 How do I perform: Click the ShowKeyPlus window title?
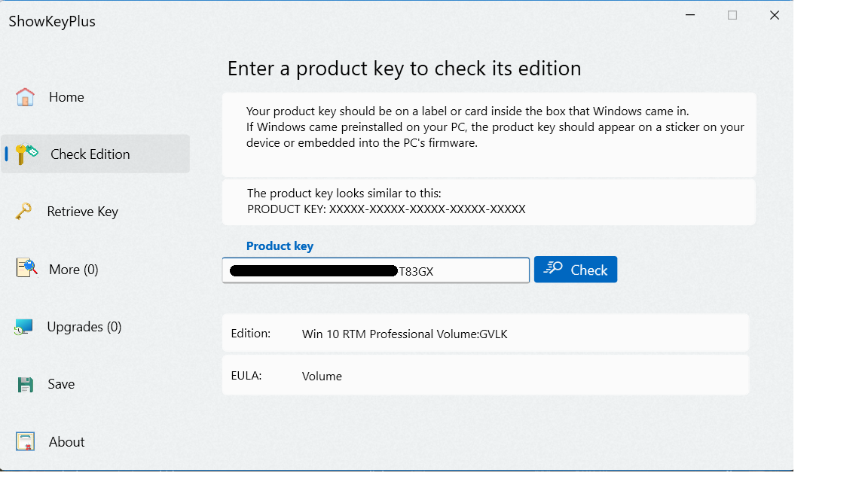pos(52,22)
